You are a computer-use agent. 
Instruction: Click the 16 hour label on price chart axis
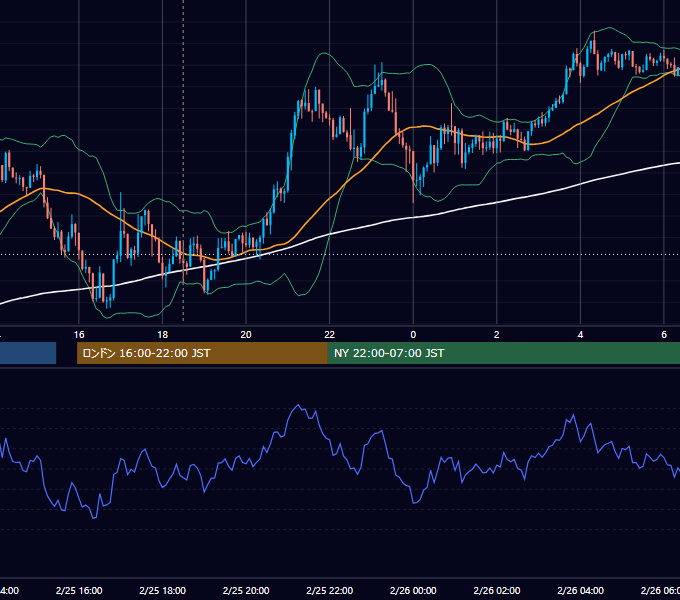(79, 335)
